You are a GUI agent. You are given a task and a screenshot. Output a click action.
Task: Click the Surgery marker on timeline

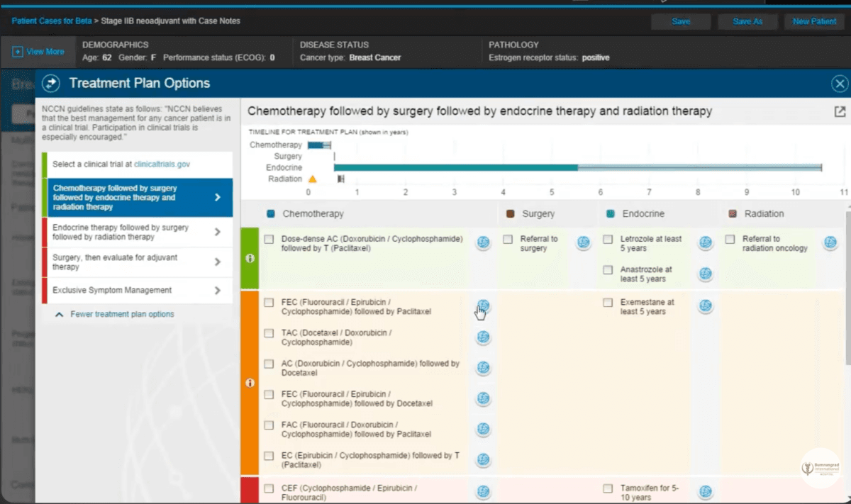(334, 157)
